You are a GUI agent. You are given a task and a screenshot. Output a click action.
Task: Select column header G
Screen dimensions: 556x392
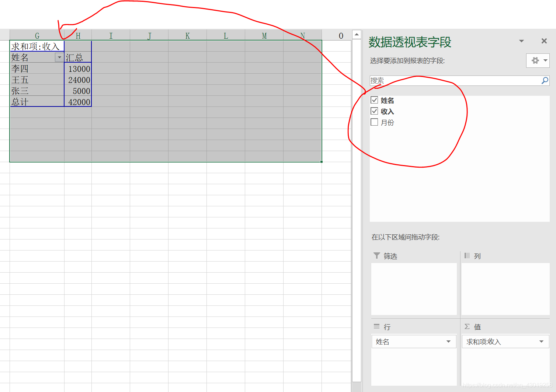point(37,35)
